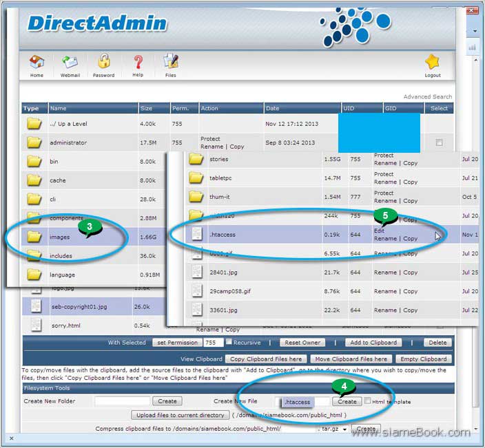
Task: Click Upload files to current directory
Action: coord(180,415)
